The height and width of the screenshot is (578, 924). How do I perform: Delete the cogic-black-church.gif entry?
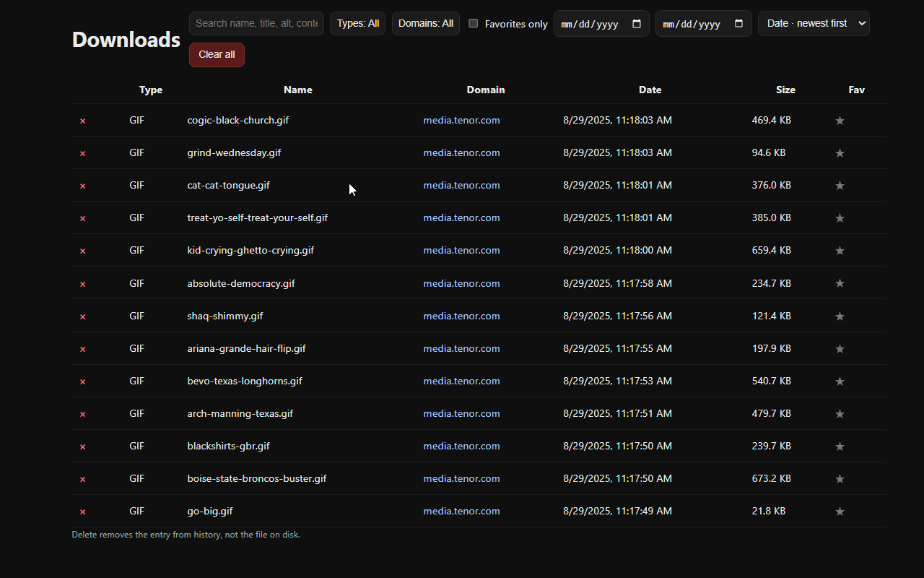point(82,121)
